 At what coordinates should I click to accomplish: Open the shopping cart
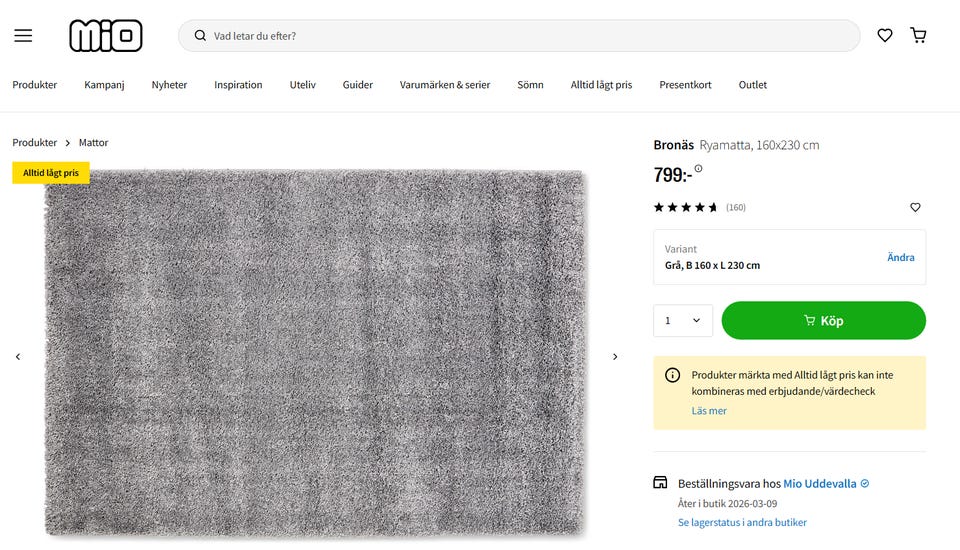click(918, 35)
